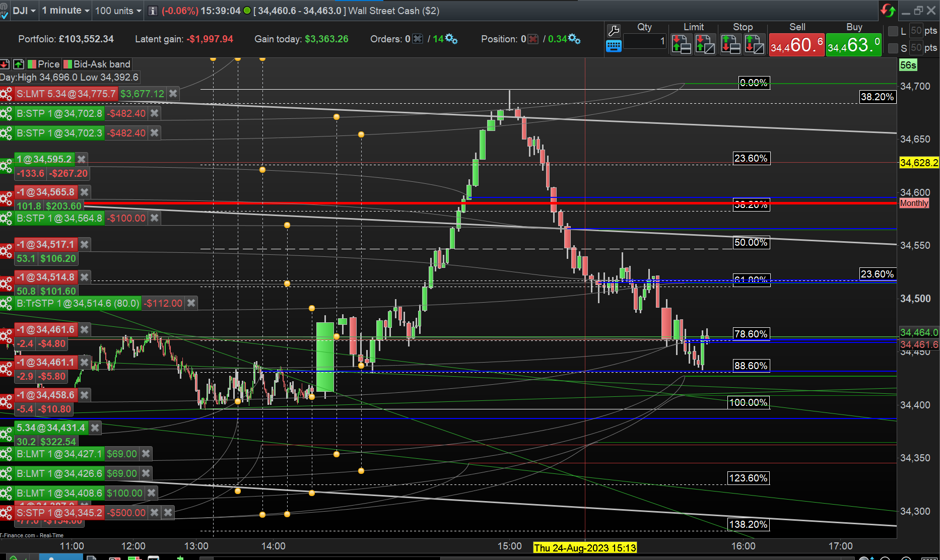Click the Bid-Ask band legend label

[102, 64]
